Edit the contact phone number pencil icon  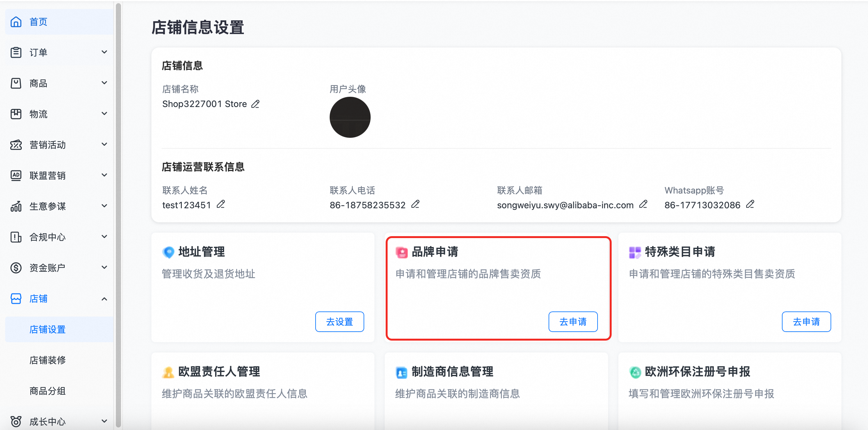415,204
